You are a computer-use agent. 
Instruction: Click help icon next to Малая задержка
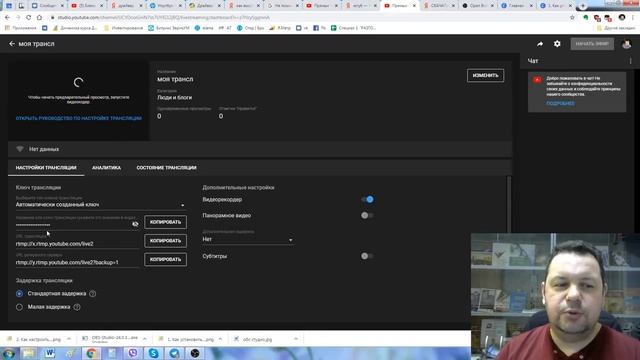77,307
